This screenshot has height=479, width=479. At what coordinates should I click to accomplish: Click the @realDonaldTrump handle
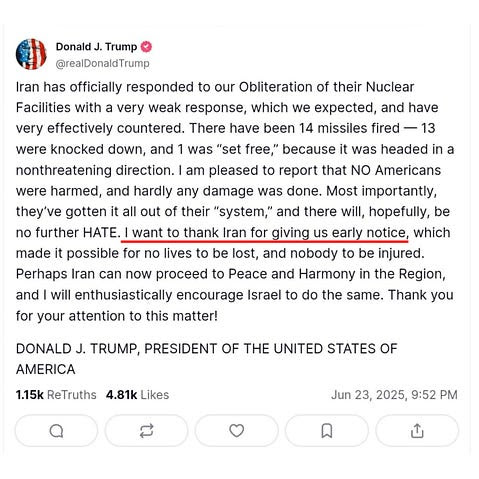point(102,63)
